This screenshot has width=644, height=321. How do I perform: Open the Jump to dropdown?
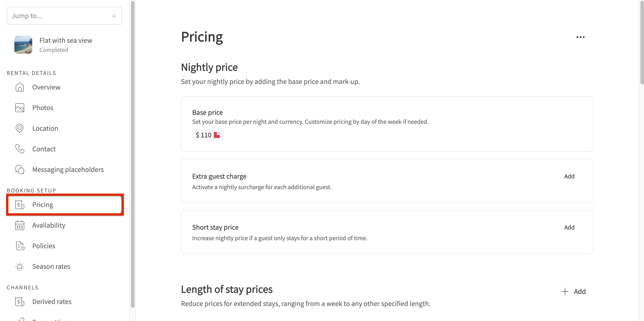pos(60,16)
